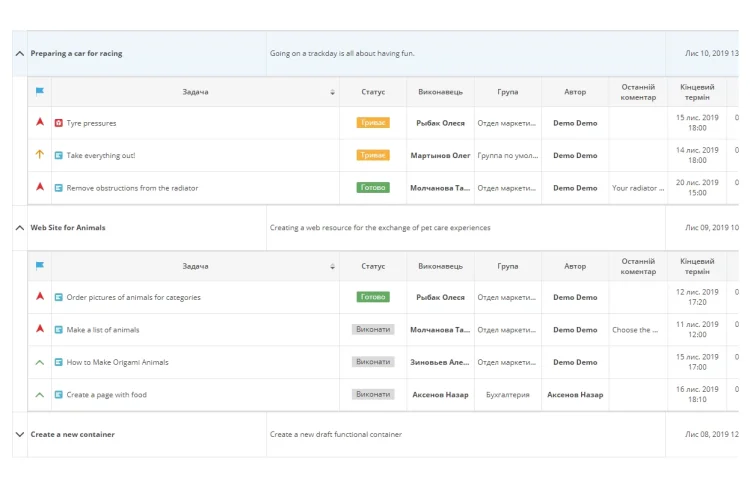Click the 'Your radiator ...' last comment cell

click(x=637, y=188)
